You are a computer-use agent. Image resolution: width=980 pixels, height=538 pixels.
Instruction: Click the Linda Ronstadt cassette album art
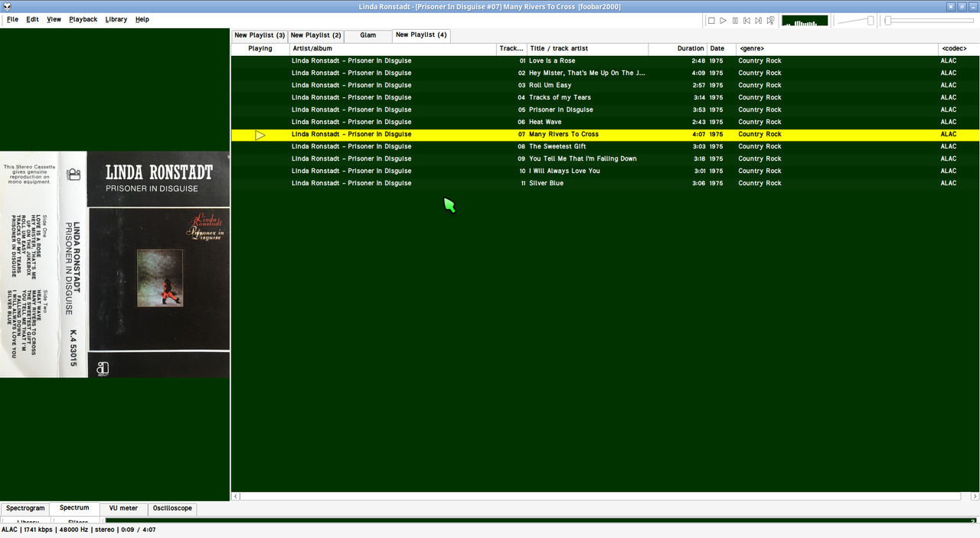click(115, 264)
